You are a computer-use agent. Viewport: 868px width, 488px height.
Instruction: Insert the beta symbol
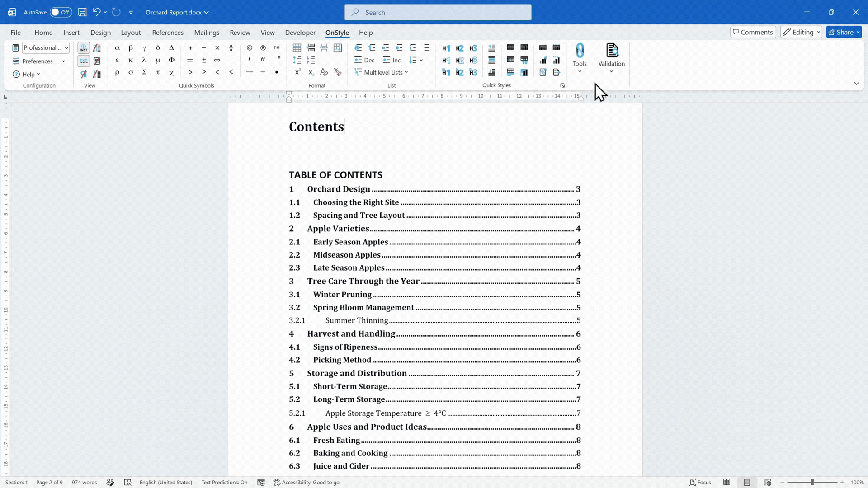point(131,48)
